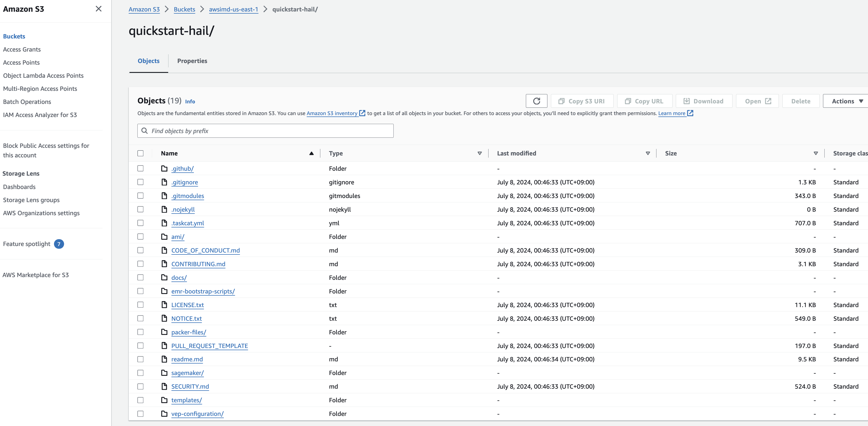Image resolution: width=868 pixels, height=426 pixels.
Task: Follow the Amazon S3 breadcrumb link
Action: pyautogui.click(x=144, y=10)
